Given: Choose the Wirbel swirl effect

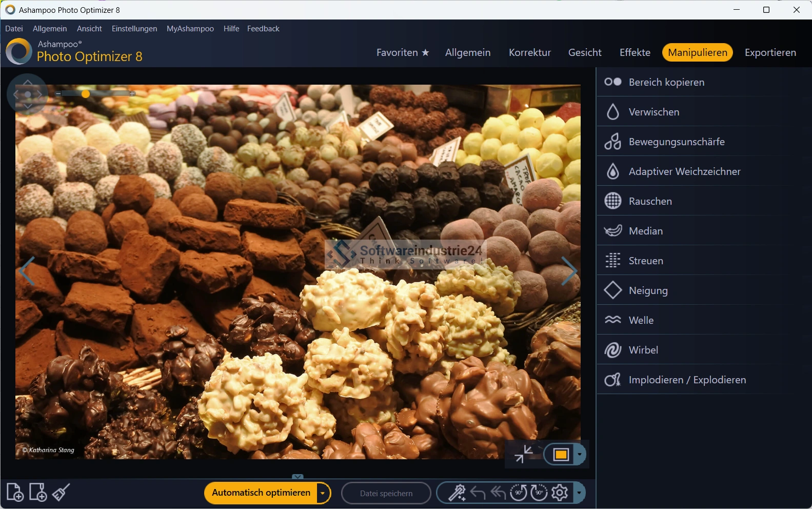Looking at the screenshot, I should (643, 350).
